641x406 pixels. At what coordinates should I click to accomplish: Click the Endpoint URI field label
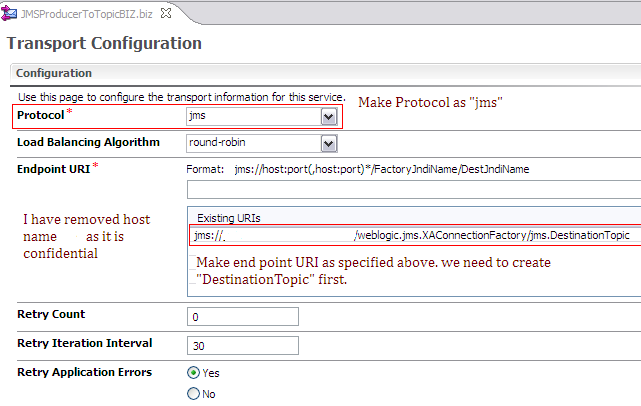(53, 167)
